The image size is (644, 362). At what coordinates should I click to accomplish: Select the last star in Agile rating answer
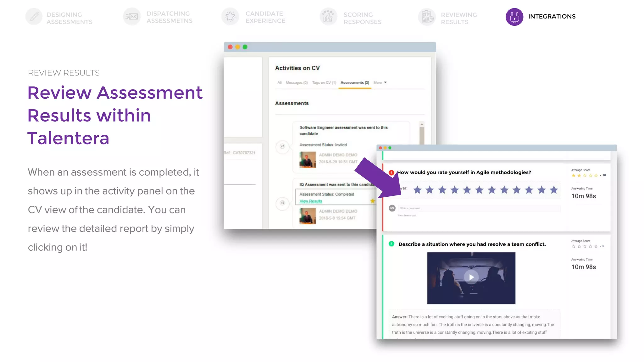(554, 190)
